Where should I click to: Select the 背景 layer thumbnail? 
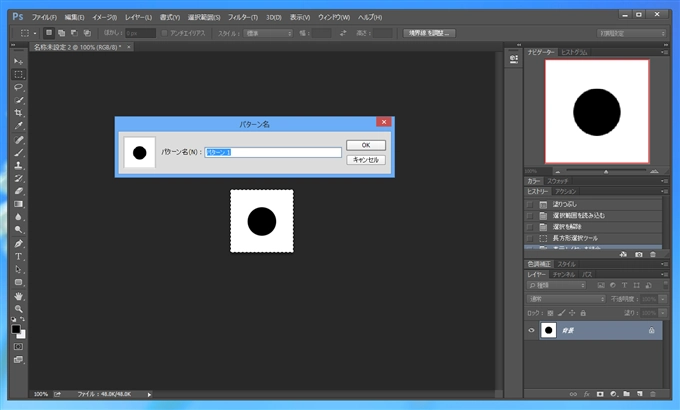548,330
